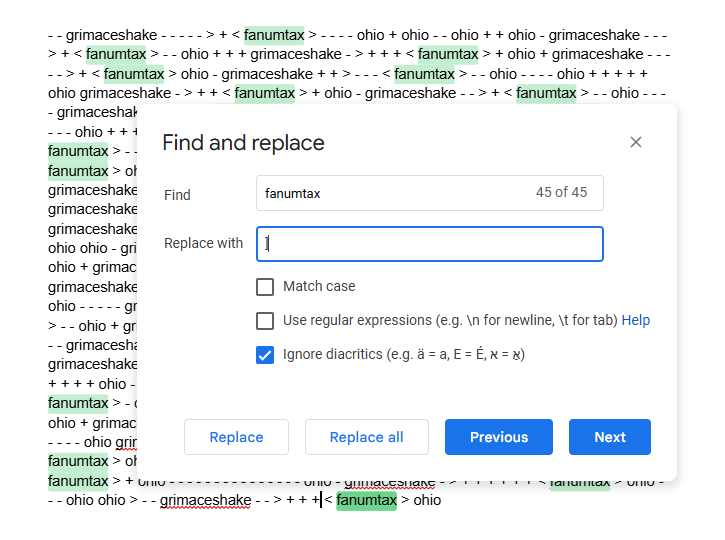Click highlighted fanumtax on the first line

pos(274,35)
